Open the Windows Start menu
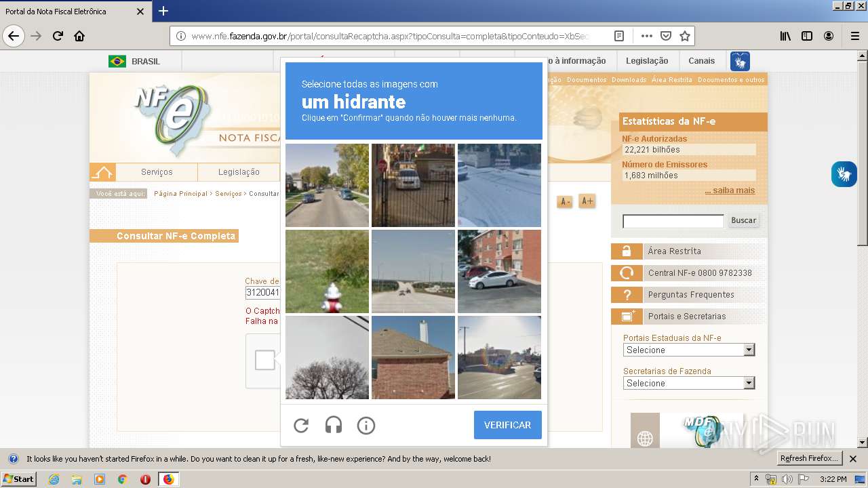 tap(18, 479)
